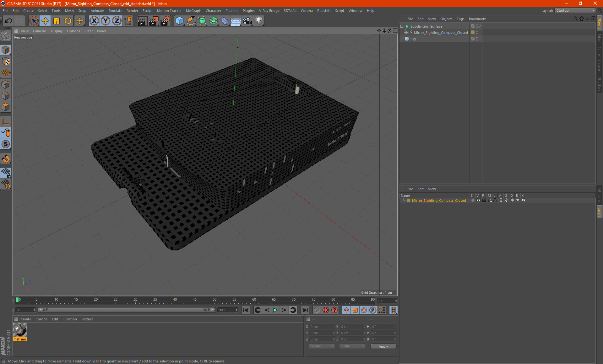Toggle the coordinate system icon
Viewport: 603px width, 364px height.
coord(128,21)
